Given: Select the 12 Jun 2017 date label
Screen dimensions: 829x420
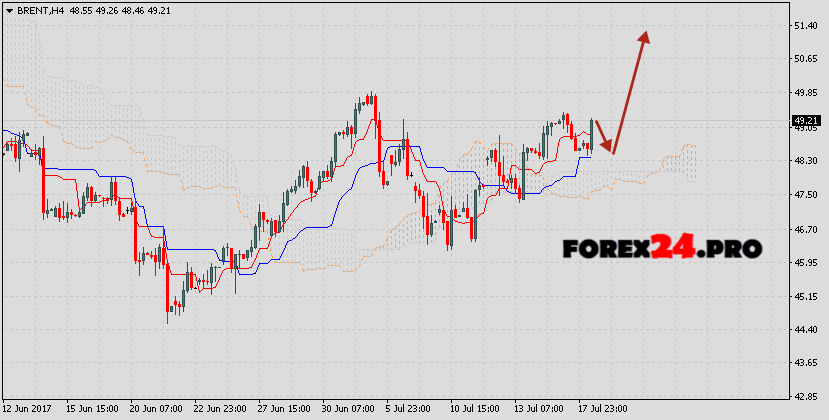Looking at the screenshot, I should (x=28, y=410).
